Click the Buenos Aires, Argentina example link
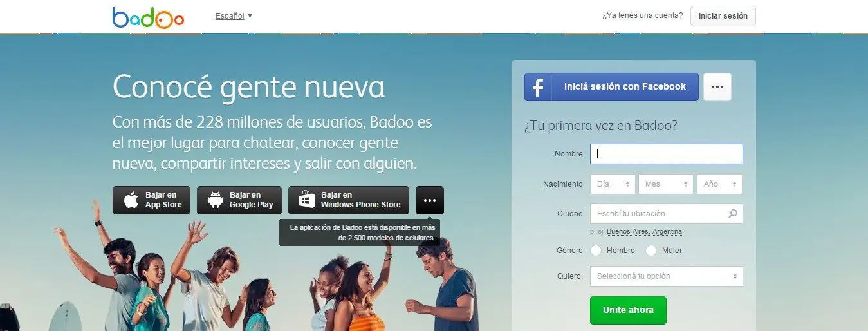The width and height of the screenshot is (868, 331). pos(644,232)
